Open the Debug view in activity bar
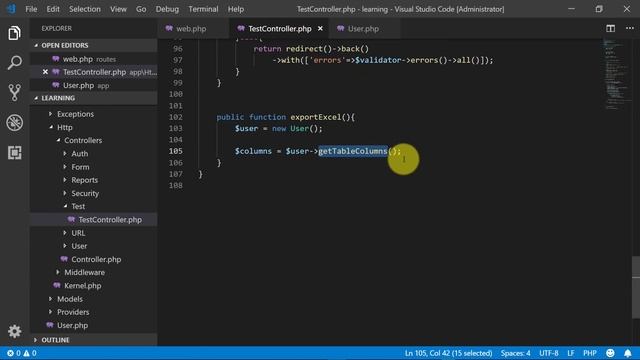This screenshot has height=360, width=640. pos(14,122)
